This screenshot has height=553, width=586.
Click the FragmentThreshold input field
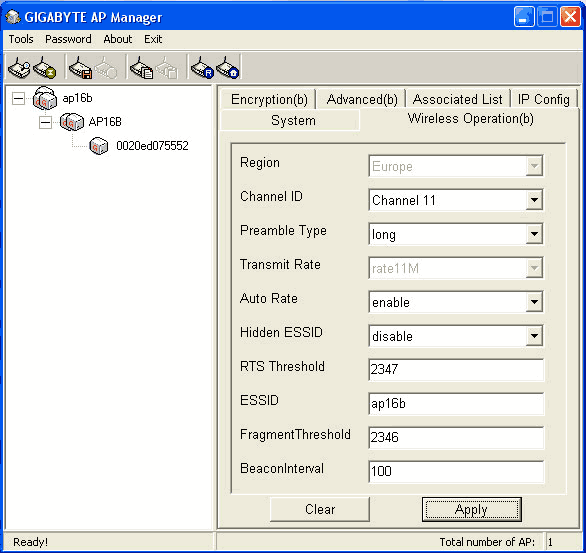click(x=456, y=438)
